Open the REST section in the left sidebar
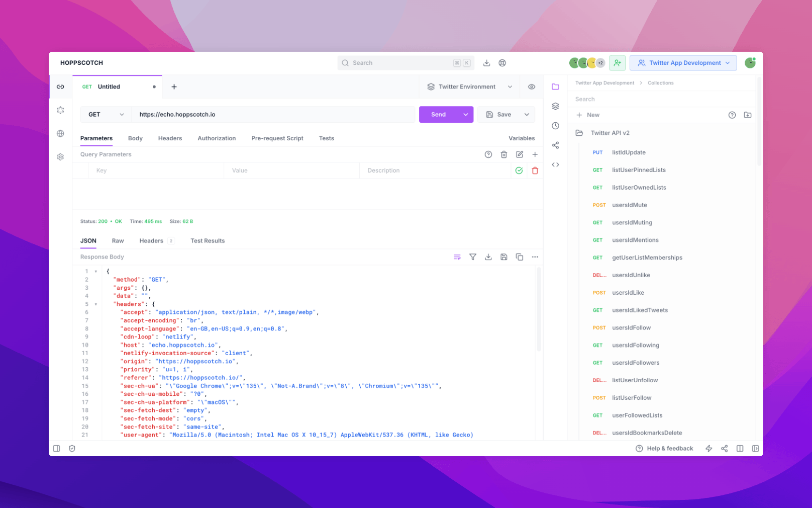This screenshot has height=508, width=812. coord(60,87)
